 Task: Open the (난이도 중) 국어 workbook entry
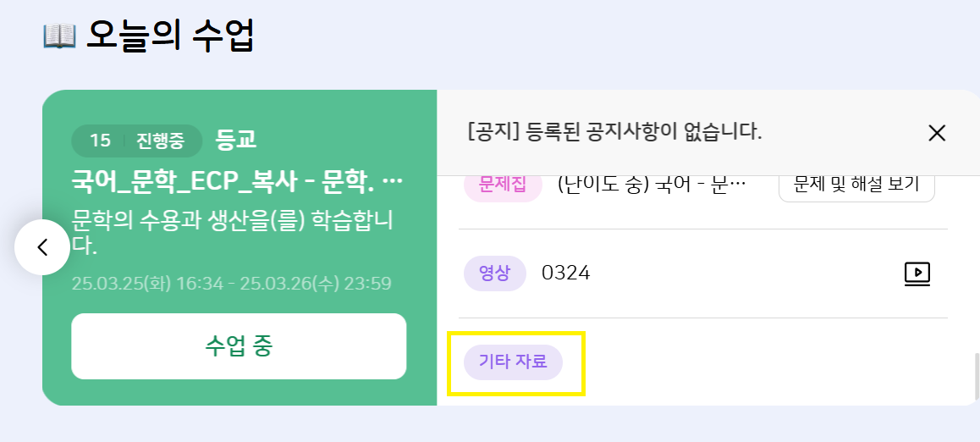(x=652, y=184)
